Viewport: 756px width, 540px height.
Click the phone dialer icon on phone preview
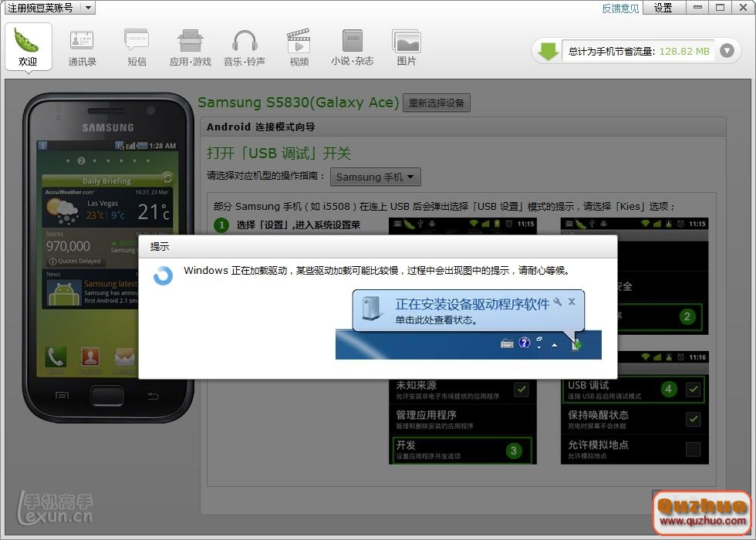click(x=56, y=357)
